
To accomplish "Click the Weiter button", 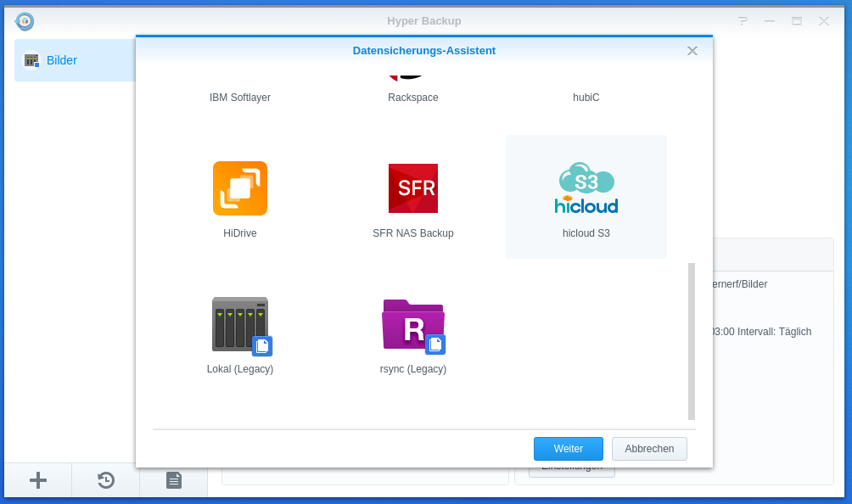I will tap(569, 449).
